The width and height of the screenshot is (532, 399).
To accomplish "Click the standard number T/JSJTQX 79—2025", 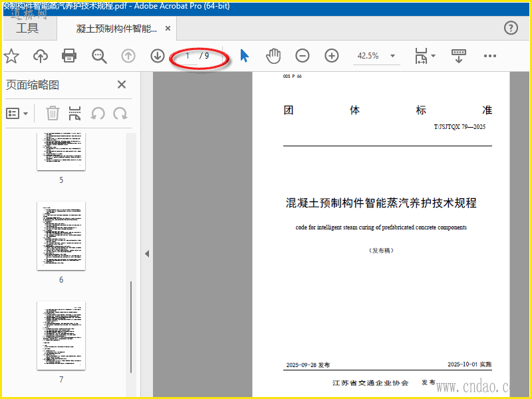I will [460, 127].
